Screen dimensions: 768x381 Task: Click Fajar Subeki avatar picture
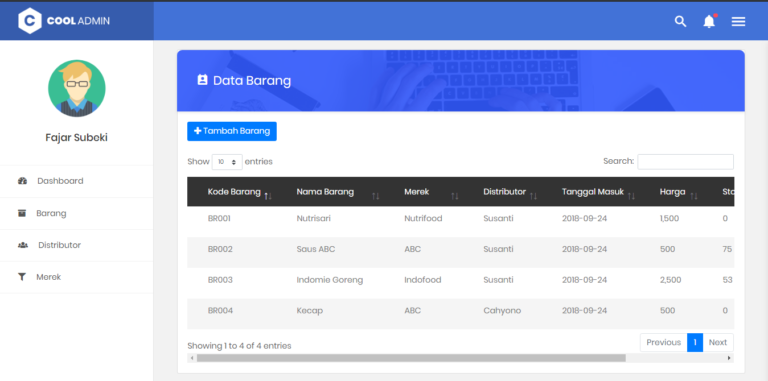76,88
